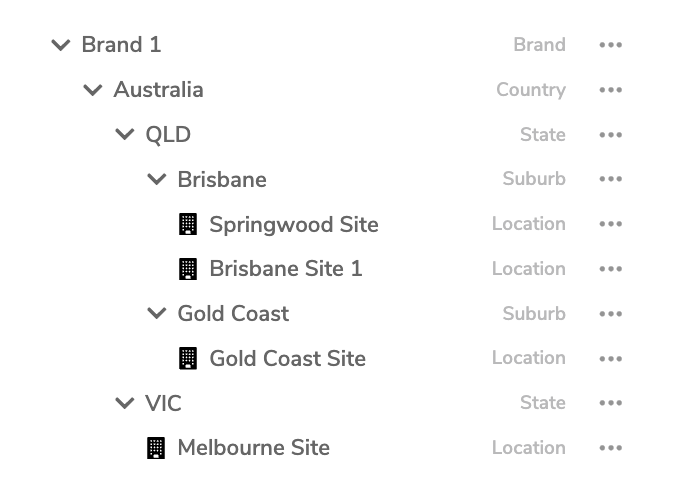
Task: Open the more options menu for Brand 1
Action: point(610,45)
